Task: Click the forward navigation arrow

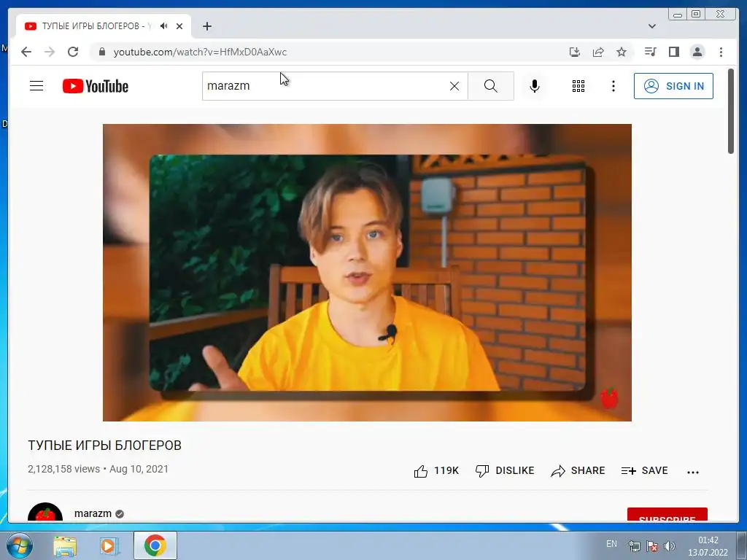Action: [50, 52]
